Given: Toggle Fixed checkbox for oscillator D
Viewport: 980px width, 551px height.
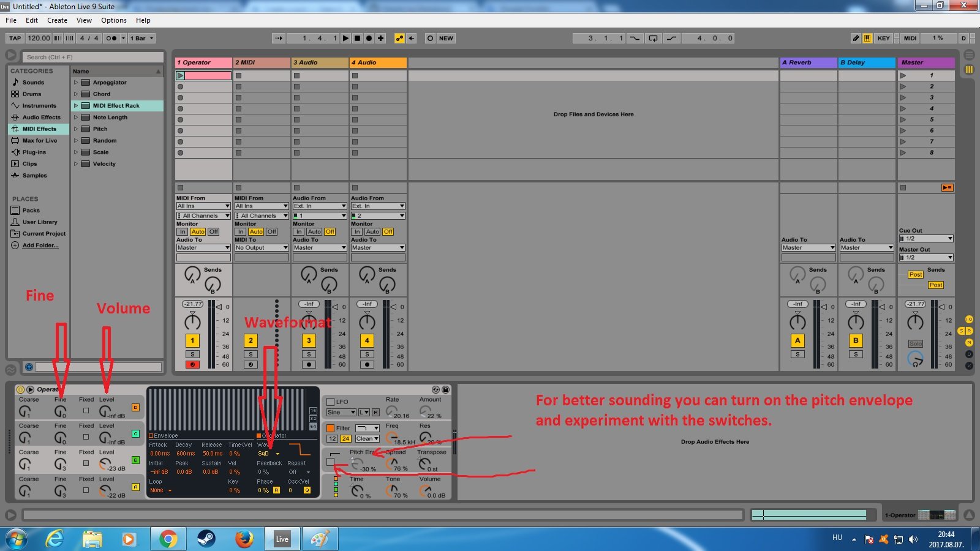Looking at the screenshot, I should [x=86, y=410].
